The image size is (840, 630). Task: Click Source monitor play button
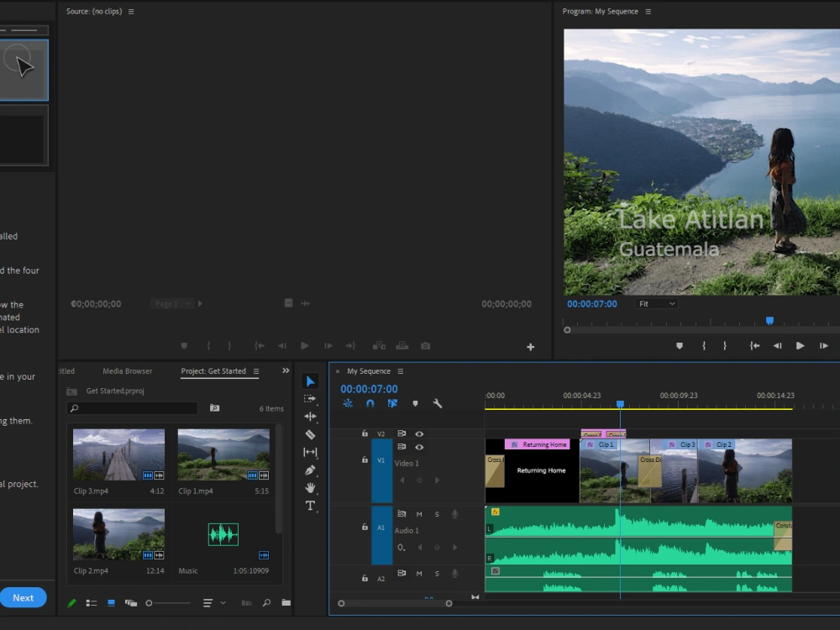click(304, 346)
